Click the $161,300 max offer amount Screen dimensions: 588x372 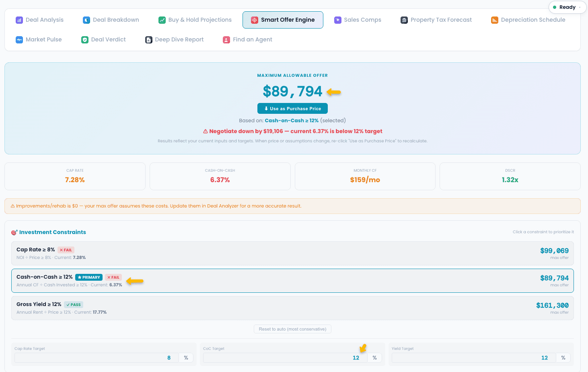click(552, 305)
